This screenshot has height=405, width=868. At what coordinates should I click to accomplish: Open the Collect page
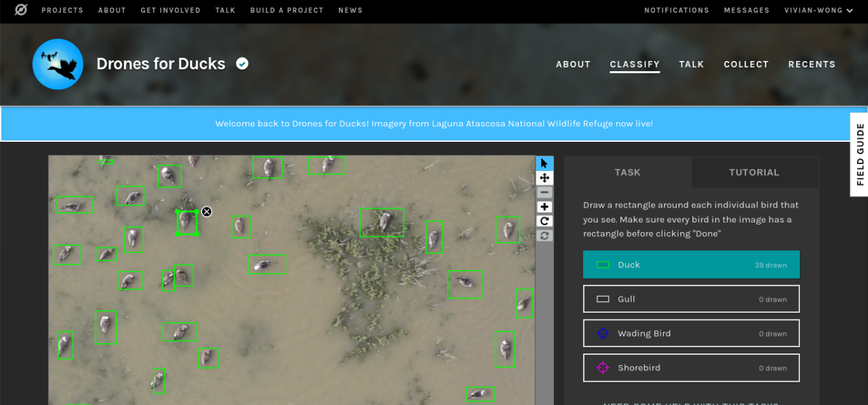click(x=746, y=64)
